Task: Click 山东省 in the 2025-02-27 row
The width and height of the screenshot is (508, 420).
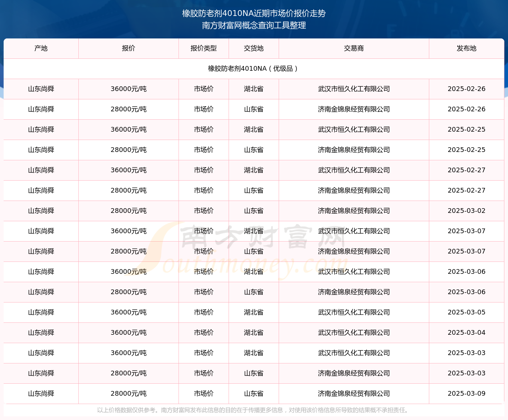Action: point(254,190)
